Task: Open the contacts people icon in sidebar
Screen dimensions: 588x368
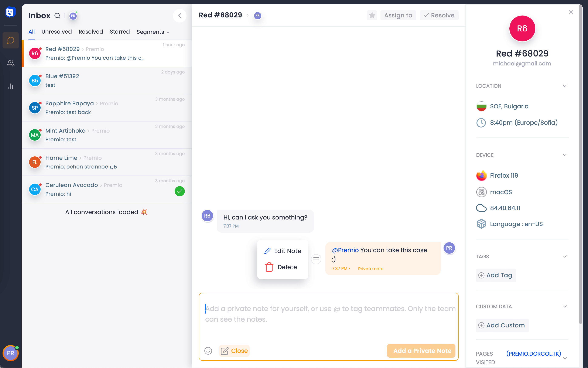Action: pos(10,63)
